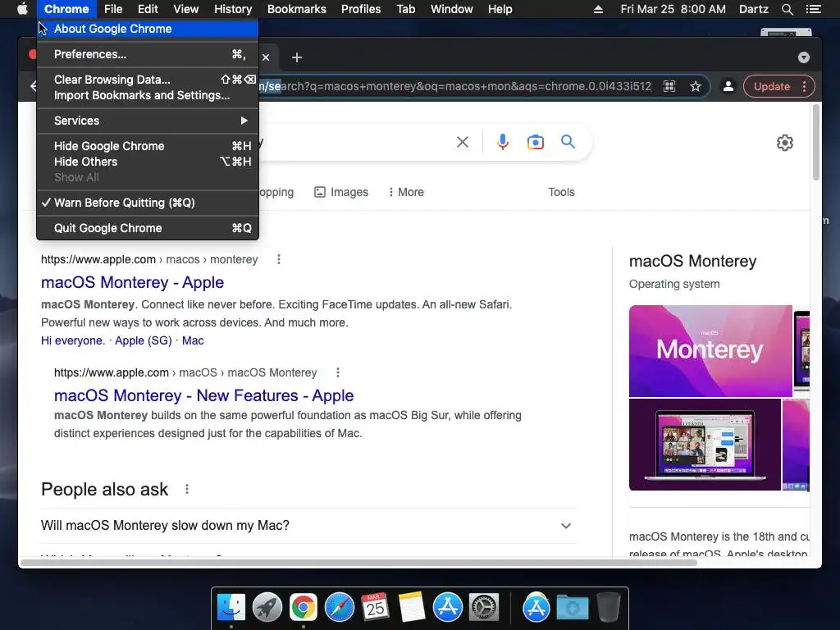The height and width of the screenshot is (630, 840).
Task: Search by image with camera icon
Action: coord(535,142)
